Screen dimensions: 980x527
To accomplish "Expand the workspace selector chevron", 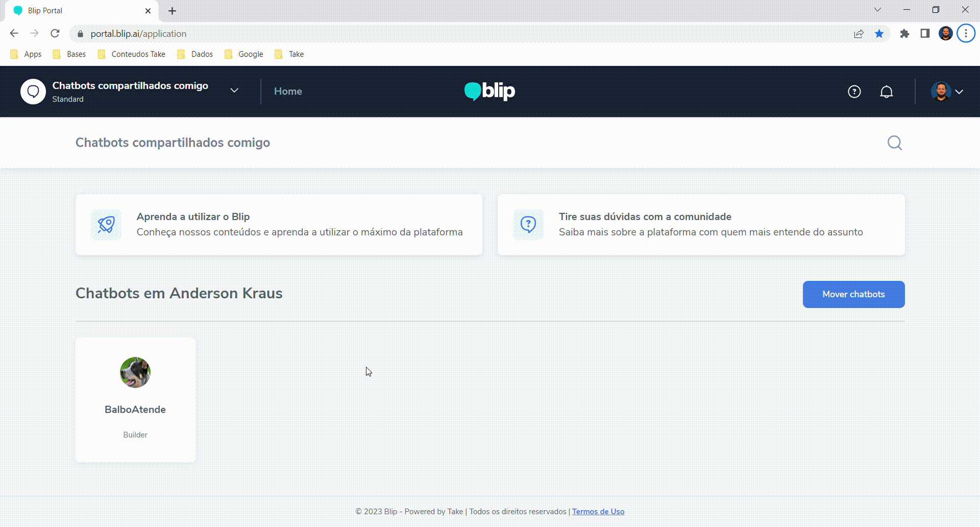I will [x=234, y=90].
